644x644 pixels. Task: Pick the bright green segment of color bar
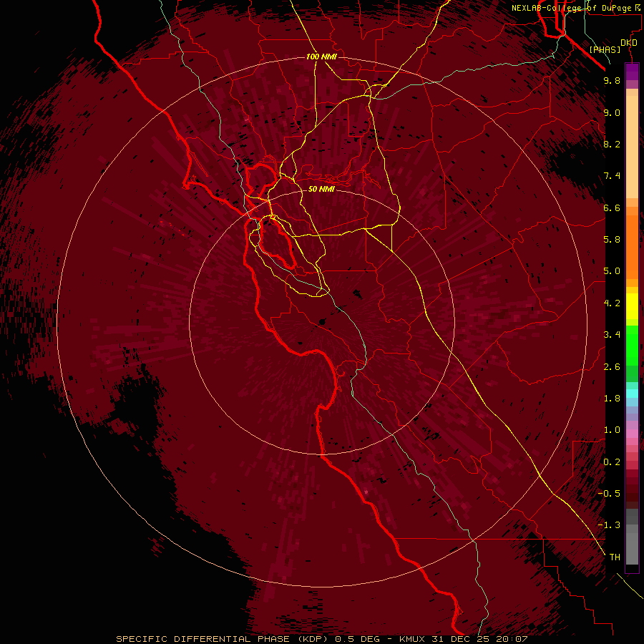point(632,344)
